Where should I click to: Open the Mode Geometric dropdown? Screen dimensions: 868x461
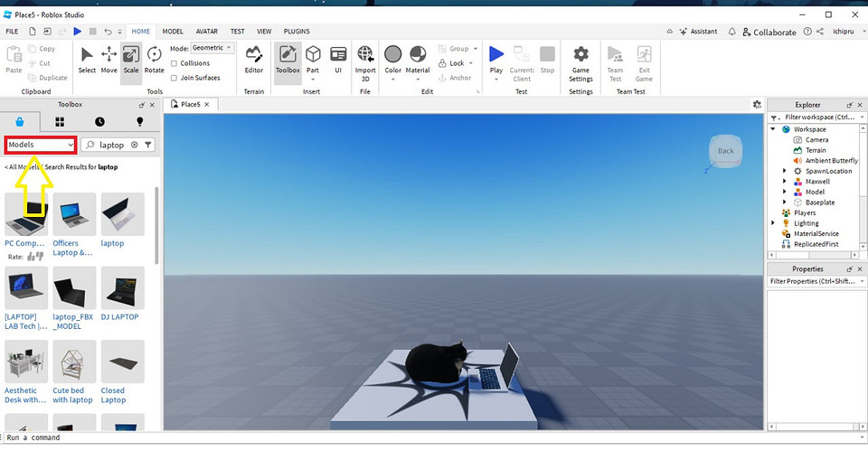pyautogui.click(x=213, y=48)
